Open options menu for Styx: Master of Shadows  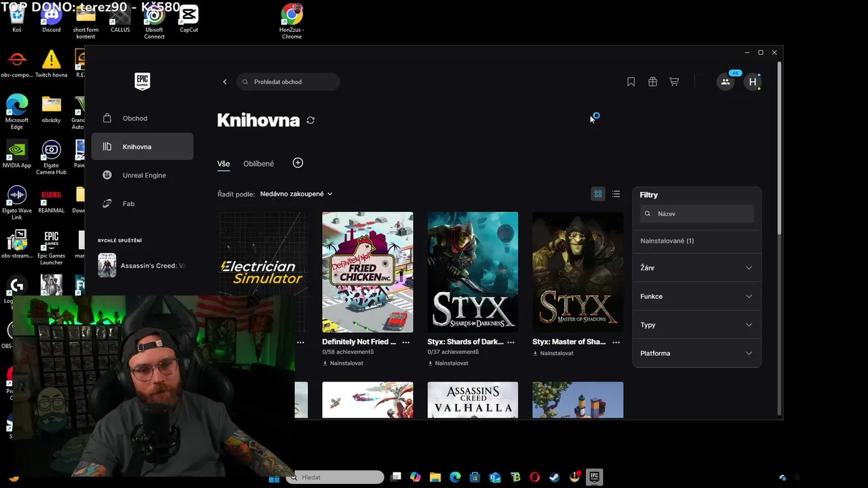click(616, 342)
